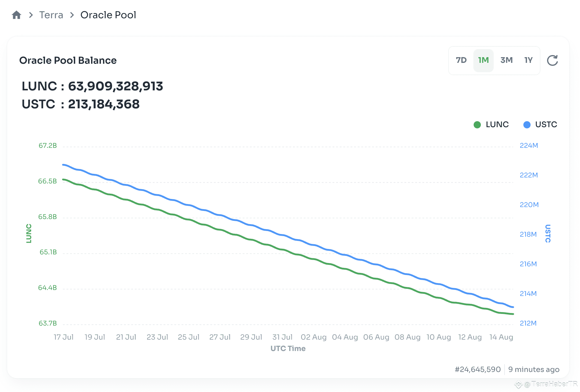This screenshot has height=392, width=580.
Task: Switch to the 1Y time range
Action: pyautogui.click(x=528, y=60)
